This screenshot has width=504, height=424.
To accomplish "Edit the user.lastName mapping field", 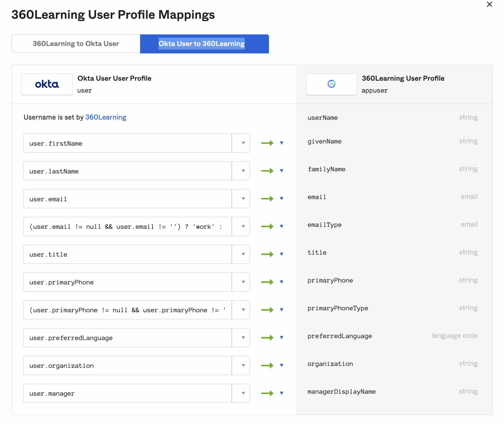I will (127, 171).
